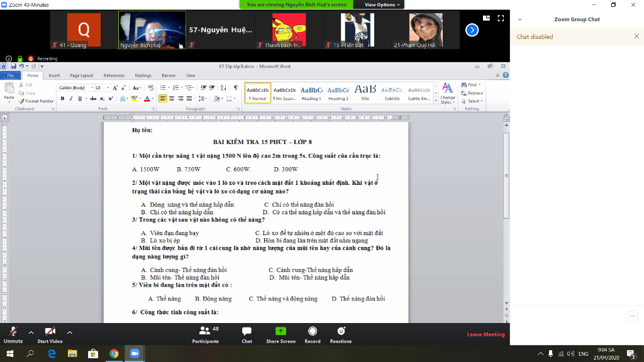Unmute the microphone in Zoom
The height and width of the screenshot is (362, 644).
click(13, 335)
